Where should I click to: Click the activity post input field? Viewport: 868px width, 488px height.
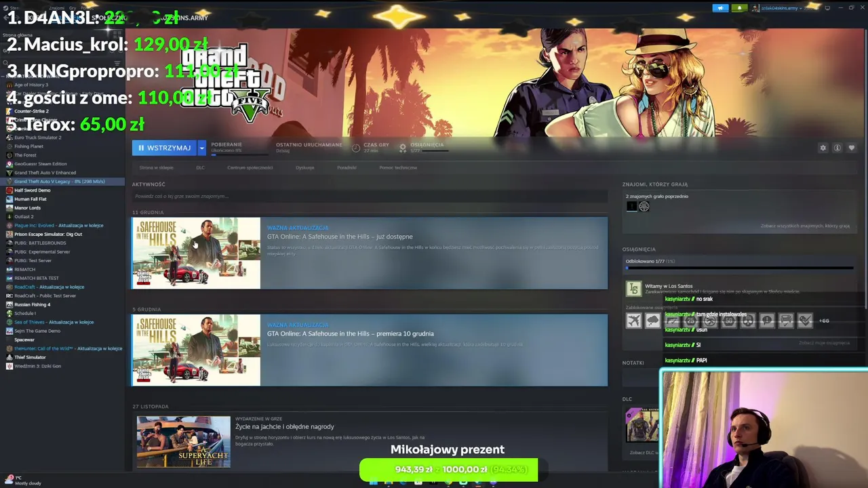(370, 196)
